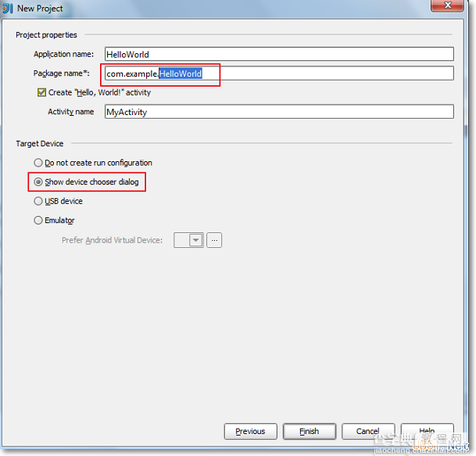
Task: Close the New Project window
Action: tap(447, 5)
